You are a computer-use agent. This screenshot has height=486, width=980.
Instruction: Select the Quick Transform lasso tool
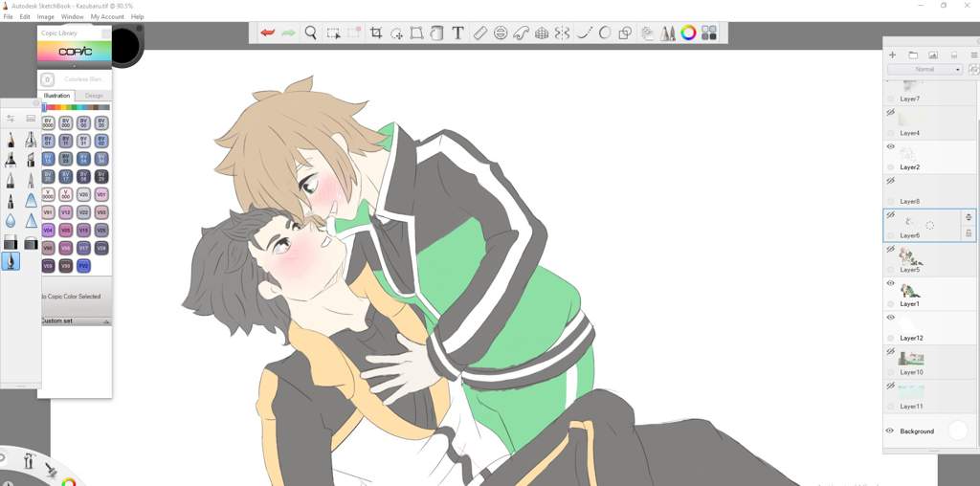coord(396,33)
